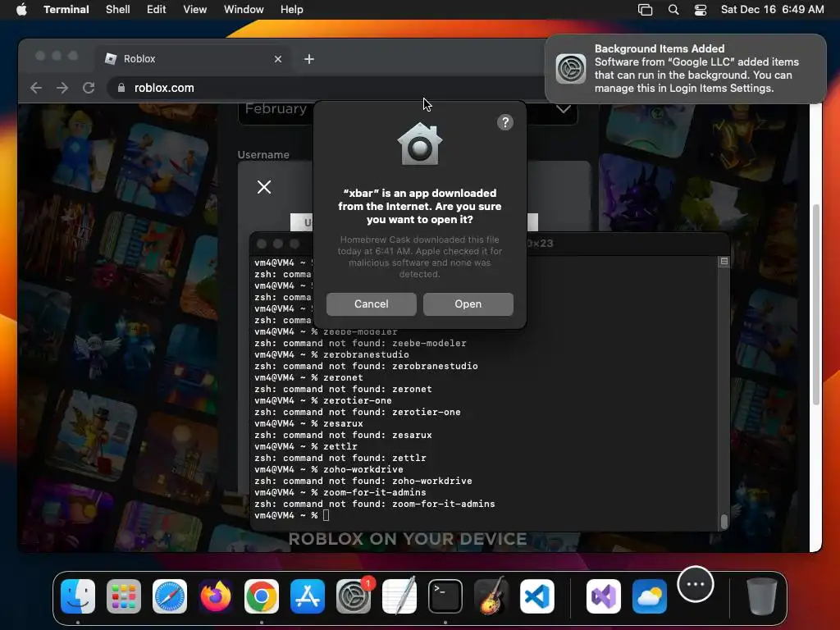
Task: Click the 'Username' label on Roblox page
Action: [x=263, y=155]
